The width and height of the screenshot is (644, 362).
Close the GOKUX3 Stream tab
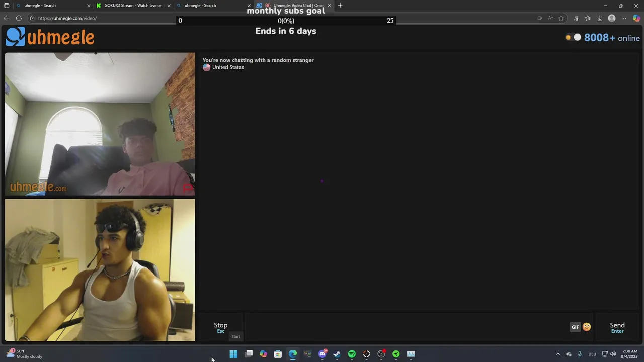tap(169, 6)
